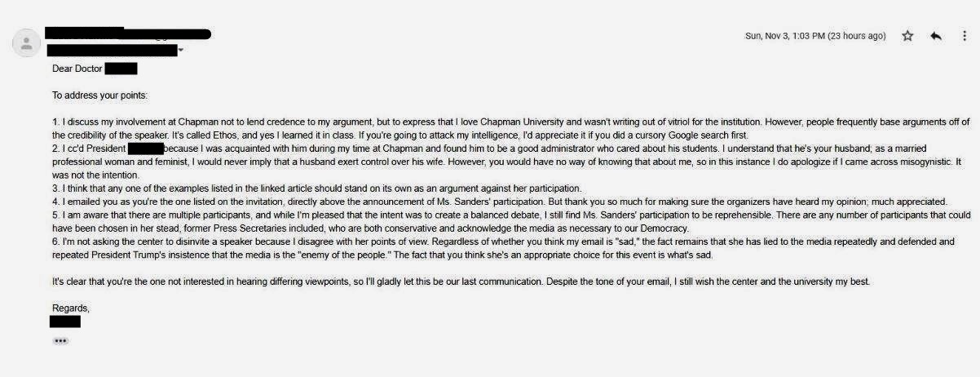Click the Sun, Nov 3 timestamp

[815, 36]
